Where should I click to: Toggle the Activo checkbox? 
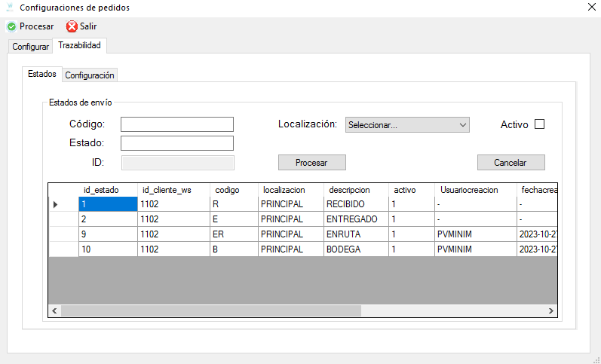[x=539, y=124]
